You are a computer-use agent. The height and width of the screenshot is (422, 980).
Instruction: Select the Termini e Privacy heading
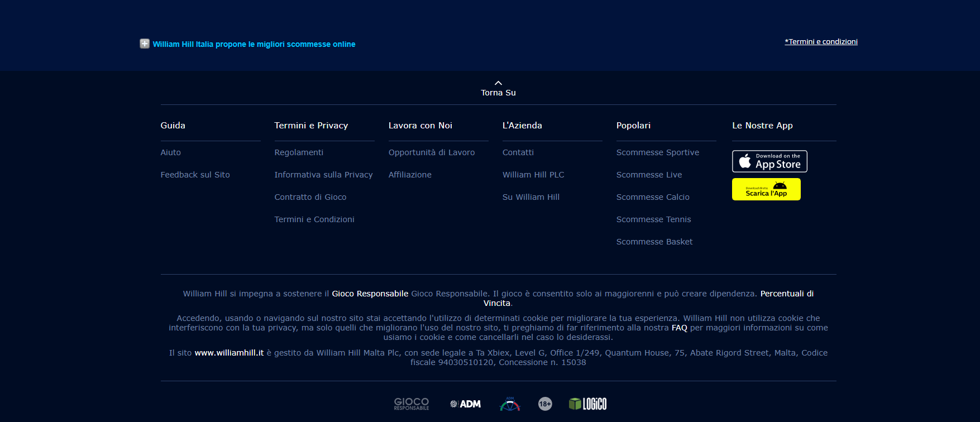coord(311,126)
